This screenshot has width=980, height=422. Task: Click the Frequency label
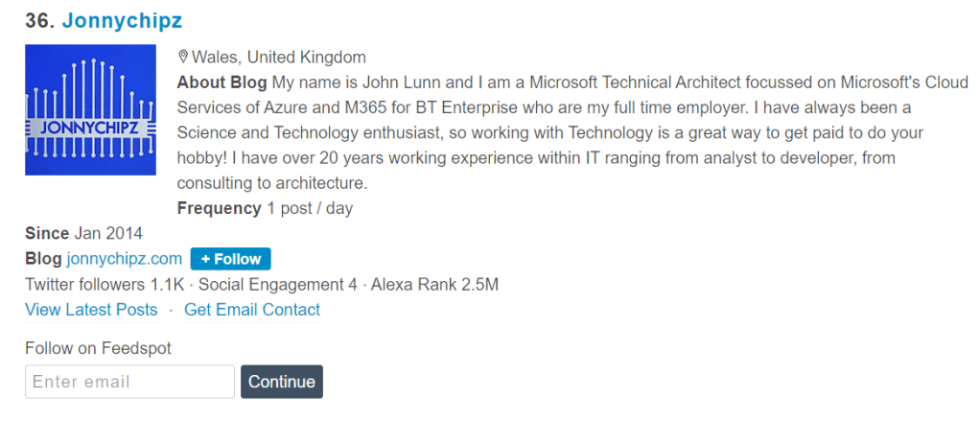tap(219, 208)
